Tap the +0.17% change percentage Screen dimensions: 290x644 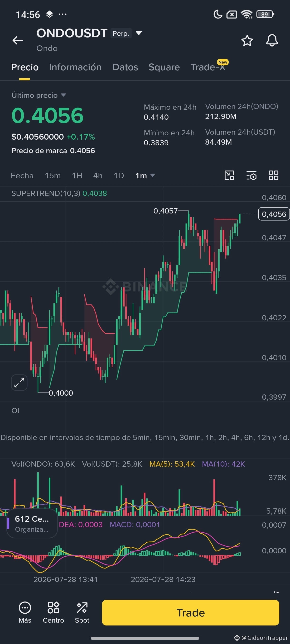pyautogui.click(x=81, y=137)
